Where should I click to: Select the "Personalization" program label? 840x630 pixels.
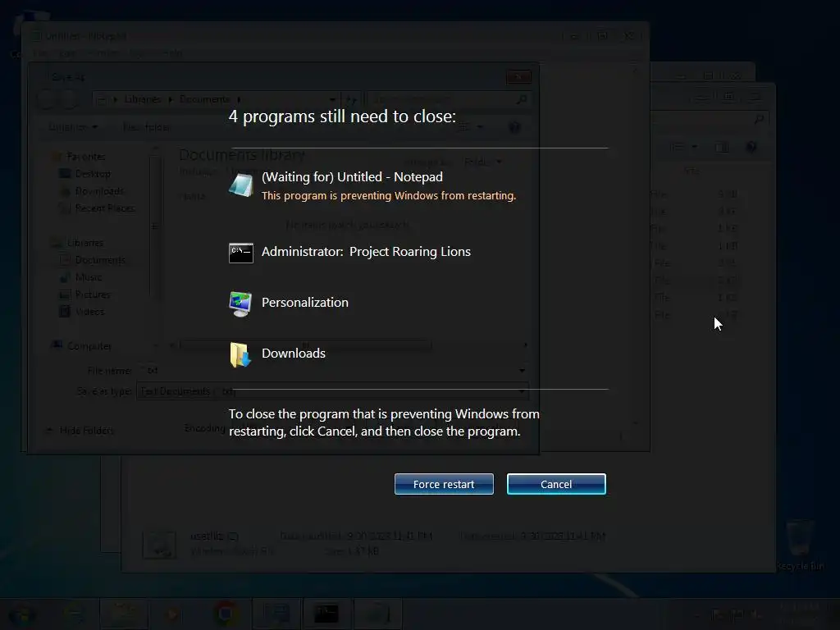click(x=305, y=302)
